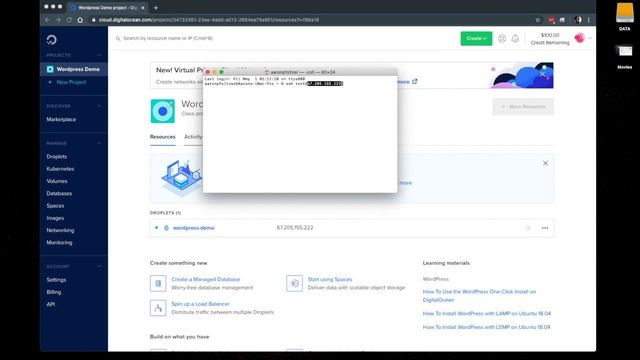Click the Managed Database icon
Image resolution: width=640 pixels, height=360 pixels.
click(x=158, y=283)
